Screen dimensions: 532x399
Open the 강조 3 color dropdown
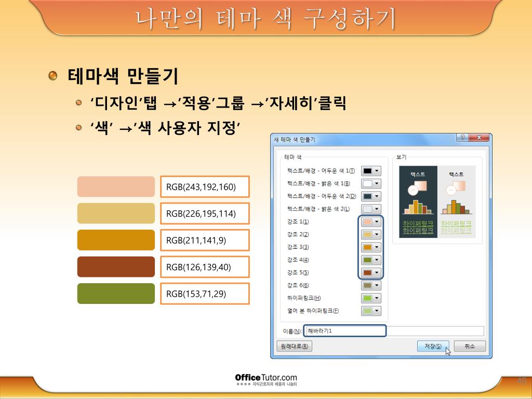[x=371, y=247]
